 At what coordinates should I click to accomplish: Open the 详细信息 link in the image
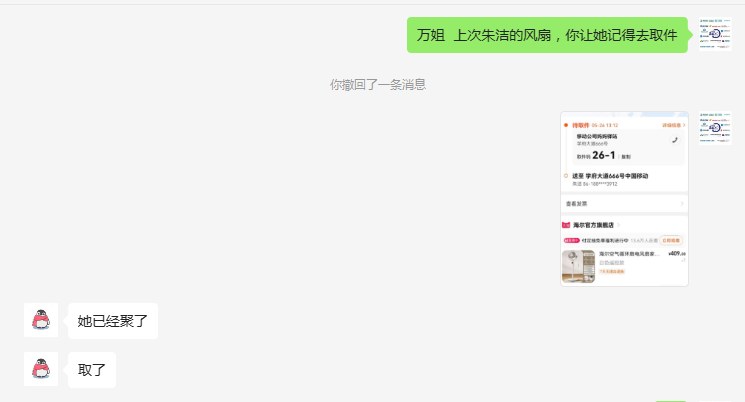coord(673,125)
